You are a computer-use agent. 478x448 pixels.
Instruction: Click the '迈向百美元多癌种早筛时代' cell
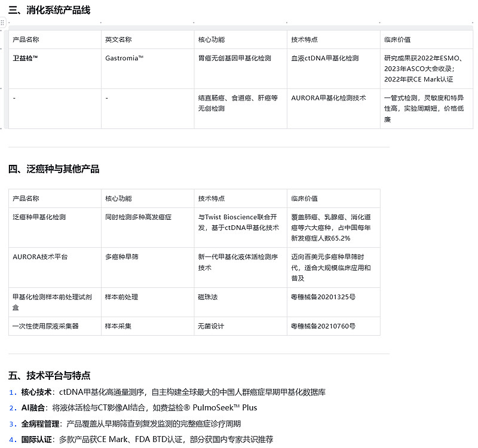[333, 268]
